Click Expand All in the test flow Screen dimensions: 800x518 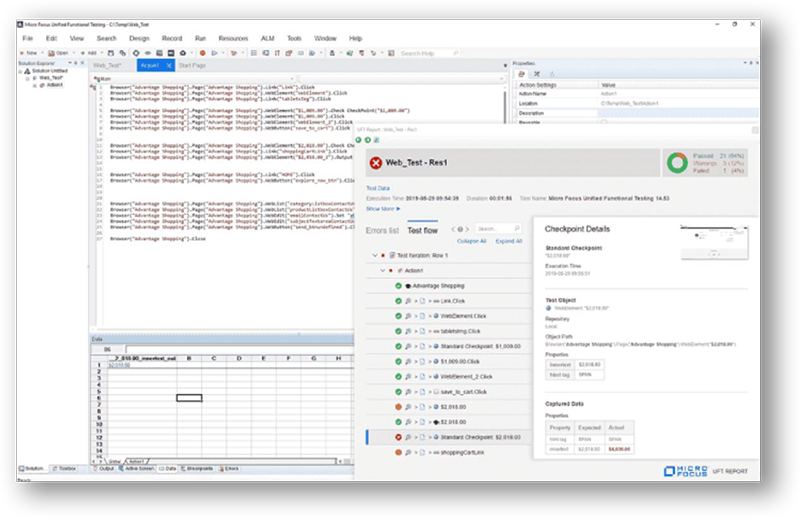click(x=509, y=241)
